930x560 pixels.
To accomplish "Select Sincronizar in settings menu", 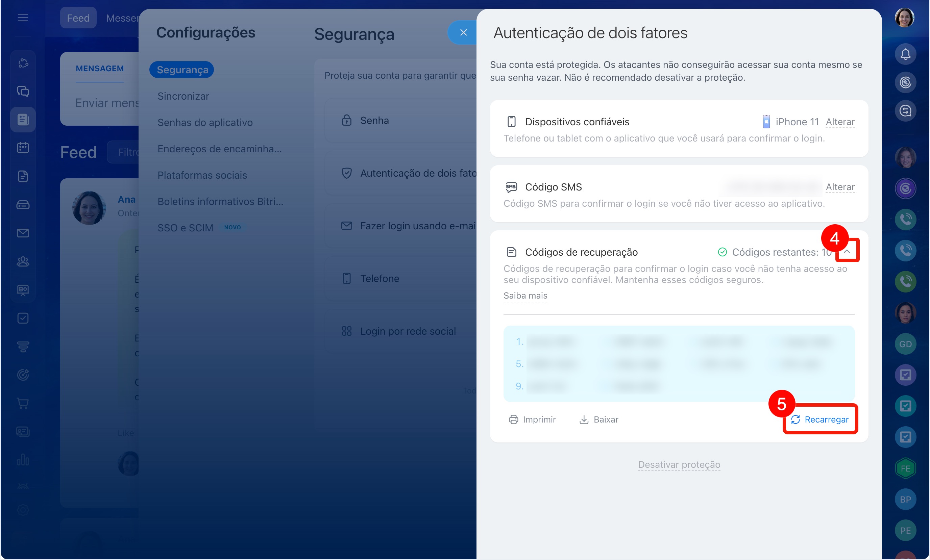I will point(183,96).
